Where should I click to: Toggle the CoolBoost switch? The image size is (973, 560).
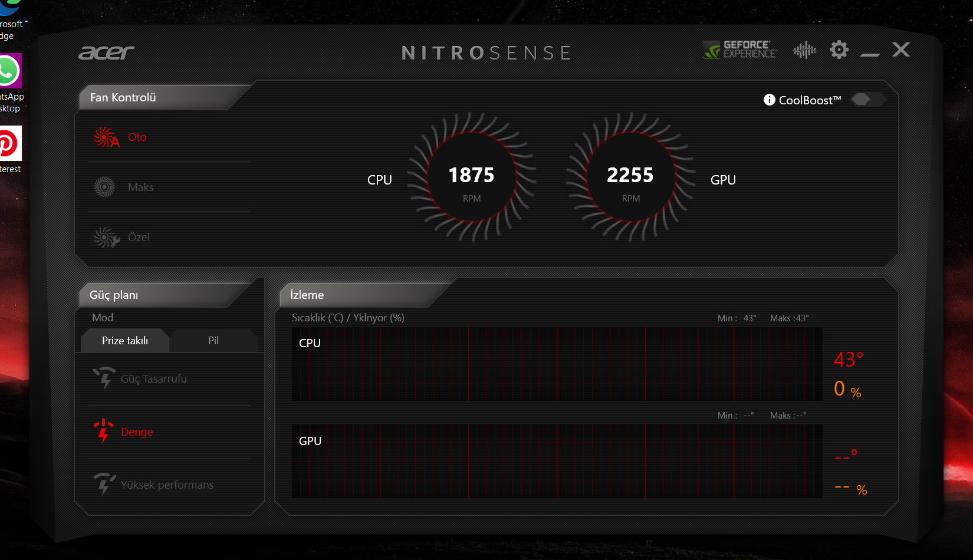click(x=867, y=99)
